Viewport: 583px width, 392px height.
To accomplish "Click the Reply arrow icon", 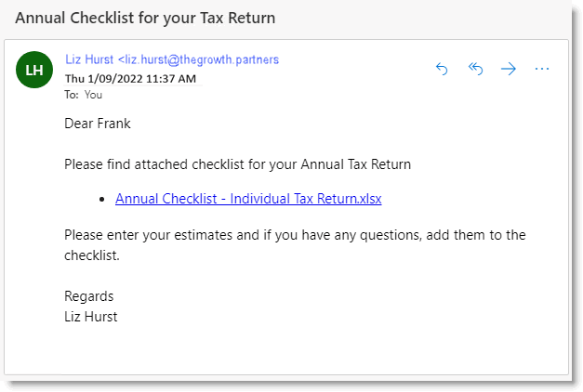I will tap(442, 69).
